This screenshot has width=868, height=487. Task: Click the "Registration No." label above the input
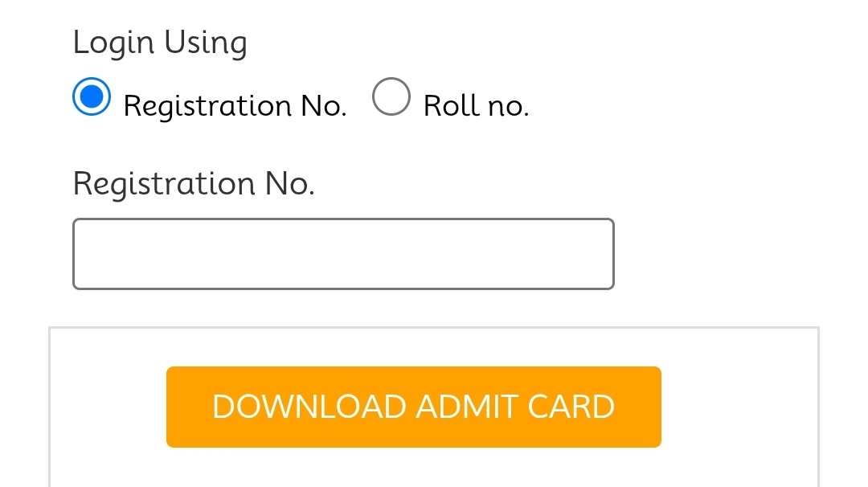click(x=194, y=184)
